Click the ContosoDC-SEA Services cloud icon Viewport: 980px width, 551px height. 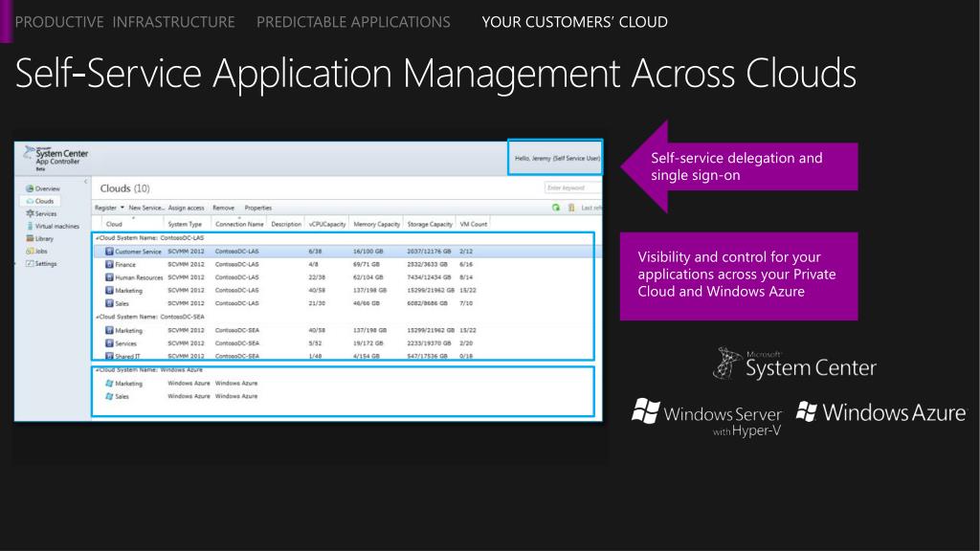point(109,343)
